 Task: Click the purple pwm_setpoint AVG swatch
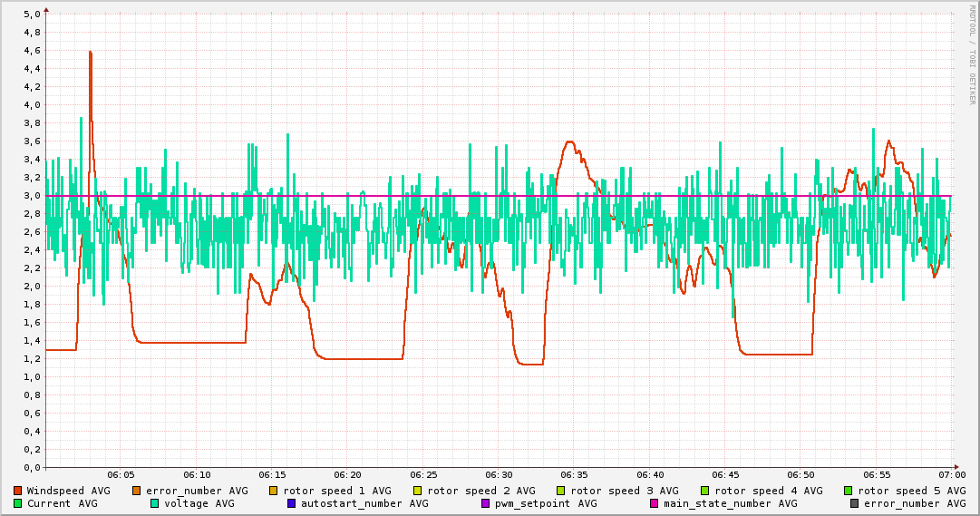coord(485,503)
